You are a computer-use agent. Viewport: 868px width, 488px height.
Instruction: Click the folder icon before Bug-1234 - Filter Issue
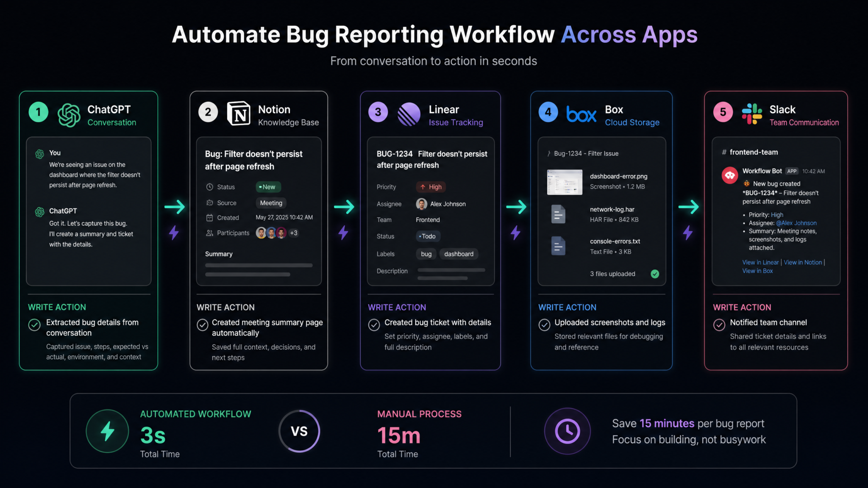click(x=549, y=153)
